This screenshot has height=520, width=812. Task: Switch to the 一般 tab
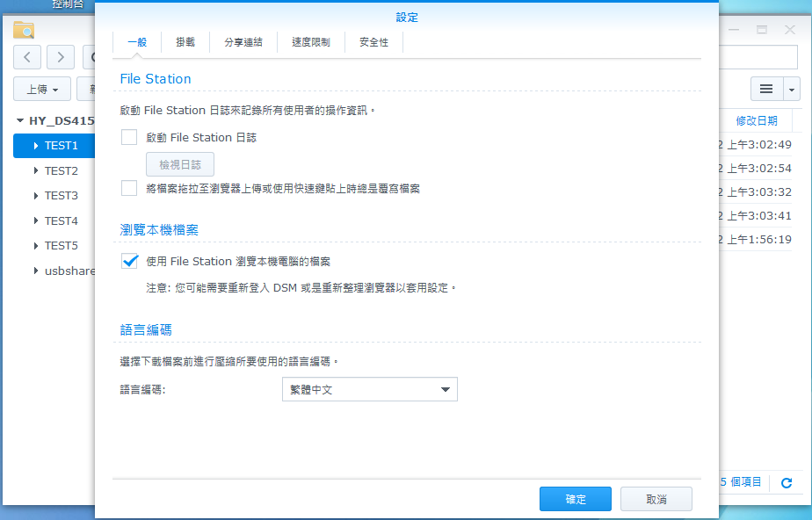(137, 42)
